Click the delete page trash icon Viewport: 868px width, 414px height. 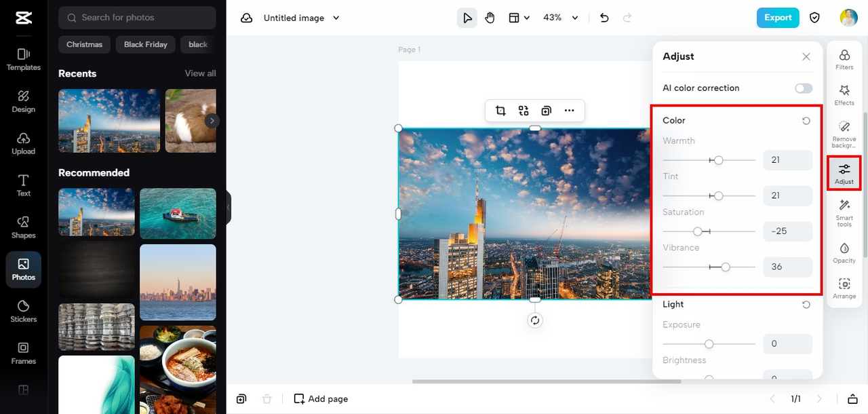(x=267, y=399)
